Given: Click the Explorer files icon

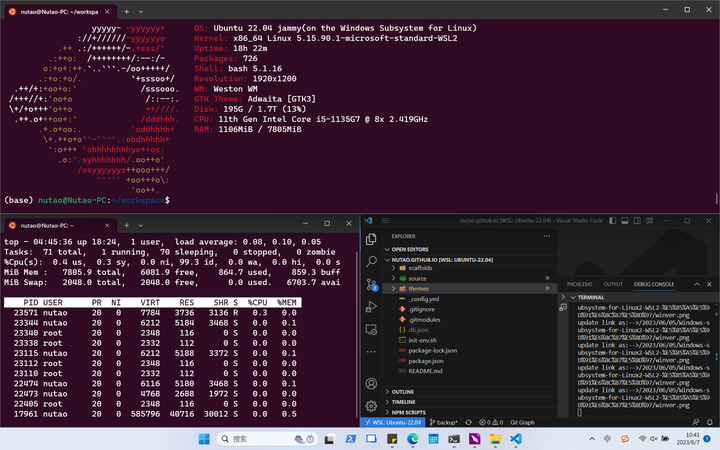Looking at the screenshot, I should coord(371,239).
